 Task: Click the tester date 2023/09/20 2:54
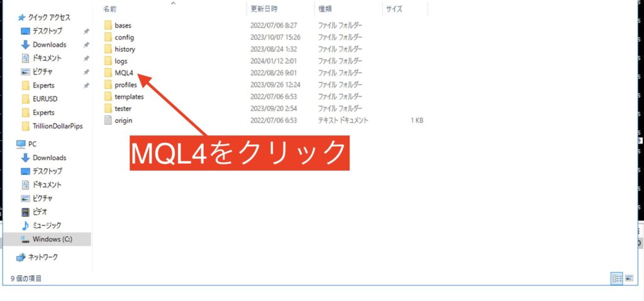click(274, 108)
